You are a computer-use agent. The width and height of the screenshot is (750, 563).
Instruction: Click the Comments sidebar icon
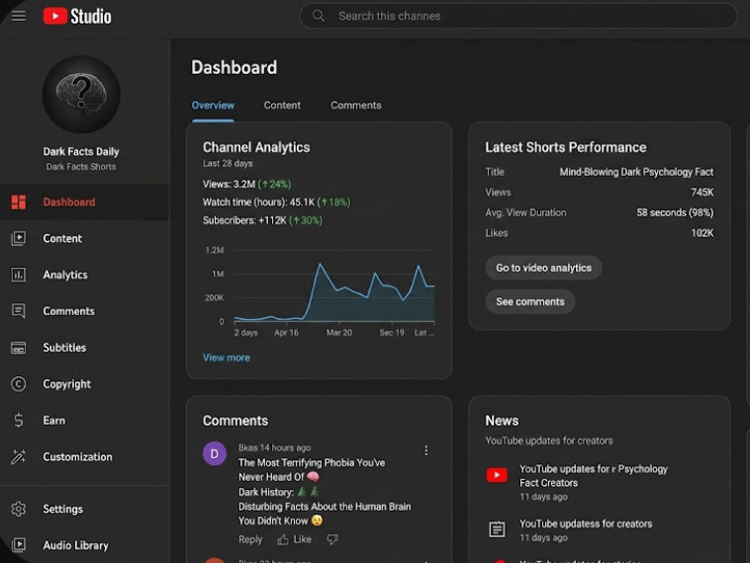[x=19, y=311]
